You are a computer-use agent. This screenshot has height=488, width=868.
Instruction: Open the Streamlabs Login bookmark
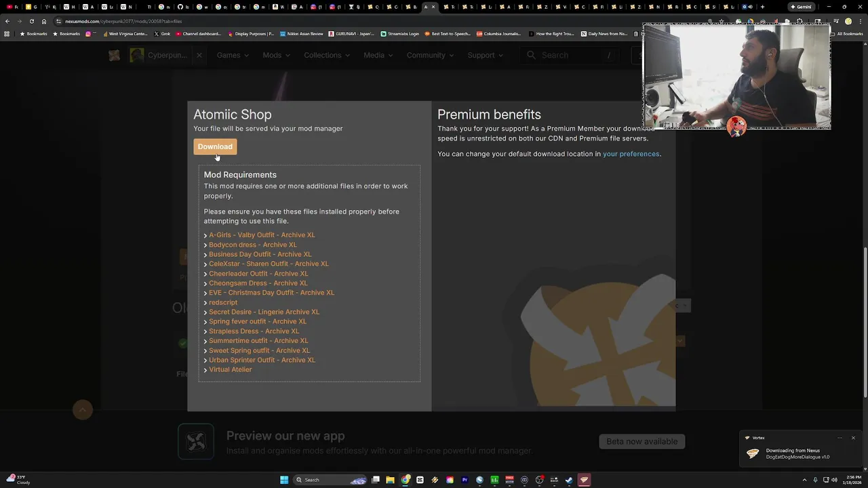(x=399, y=33)
